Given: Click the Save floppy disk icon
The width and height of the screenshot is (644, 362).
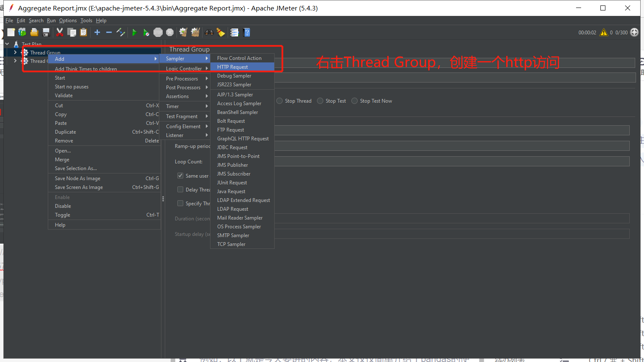Looking at the screenshot, I should click(x=46, y=32).
